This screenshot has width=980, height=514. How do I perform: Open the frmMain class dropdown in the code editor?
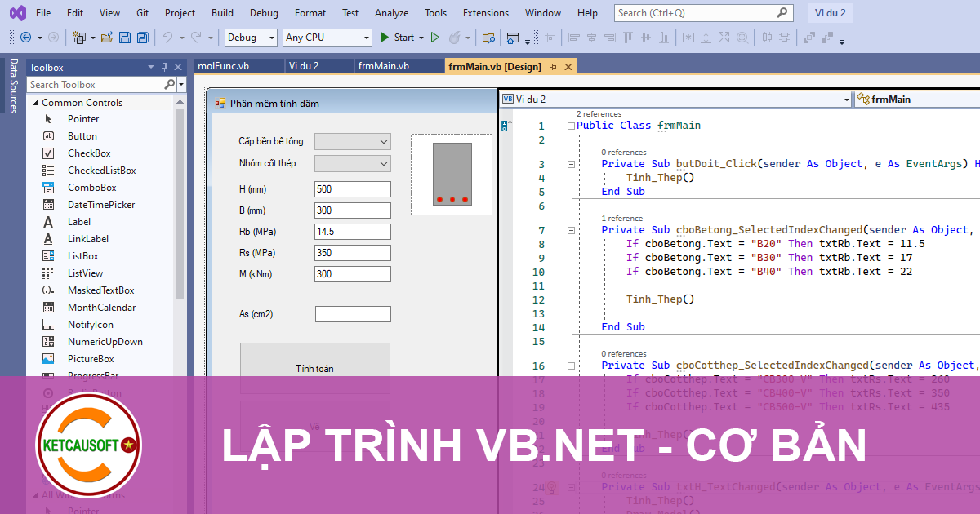(x=917, y=99)
